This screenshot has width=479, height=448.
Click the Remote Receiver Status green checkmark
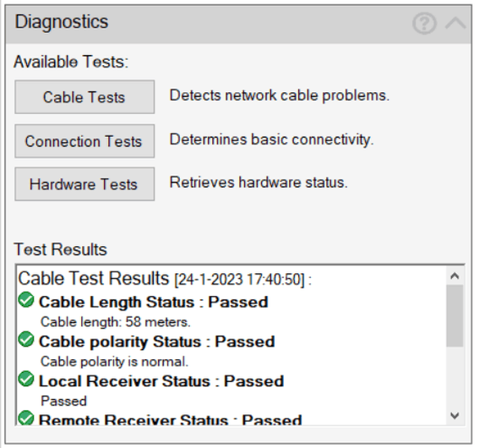(26, 418)
